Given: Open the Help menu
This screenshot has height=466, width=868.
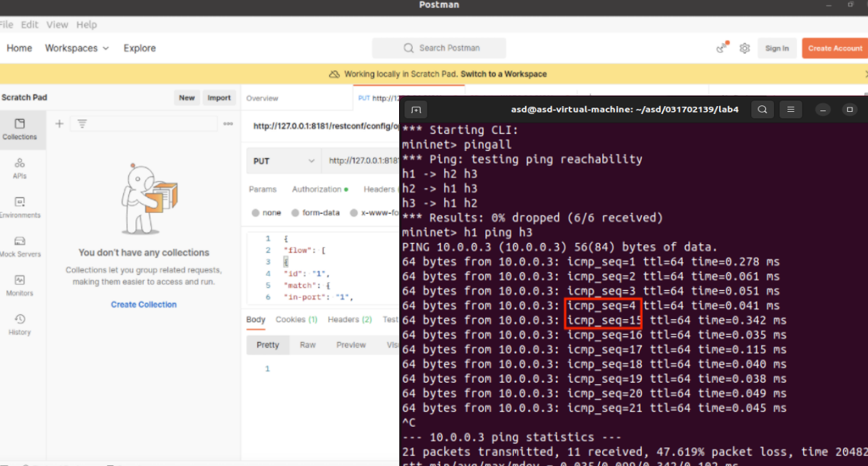Looking at the screenshot, I should [x=86, y=24].
